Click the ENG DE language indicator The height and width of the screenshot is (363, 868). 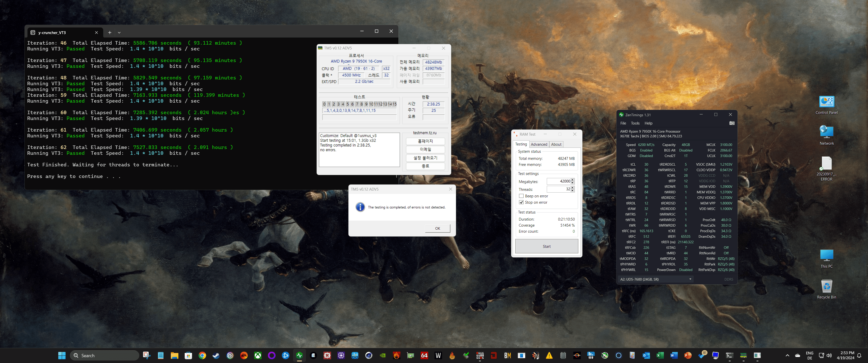pos(809,355)
